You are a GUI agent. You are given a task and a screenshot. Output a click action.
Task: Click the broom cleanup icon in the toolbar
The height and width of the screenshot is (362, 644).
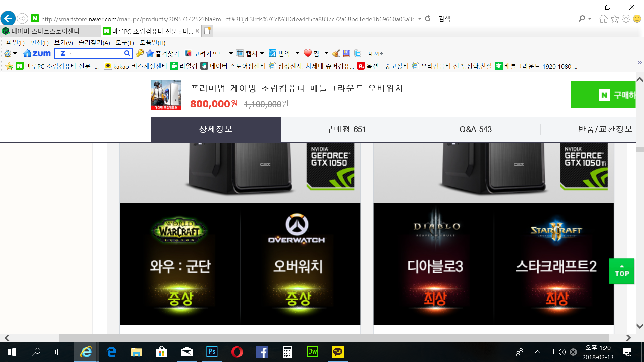pos(336,53)
